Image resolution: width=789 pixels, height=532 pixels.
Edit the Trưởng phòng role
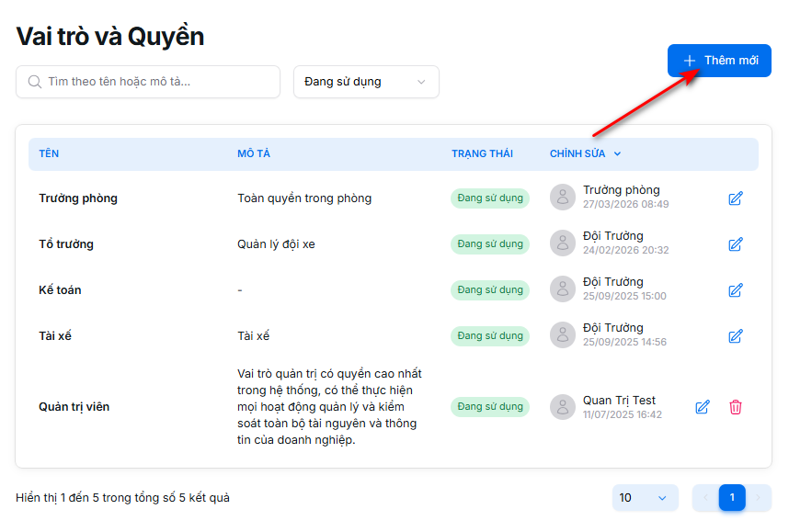tap(735, 198)
